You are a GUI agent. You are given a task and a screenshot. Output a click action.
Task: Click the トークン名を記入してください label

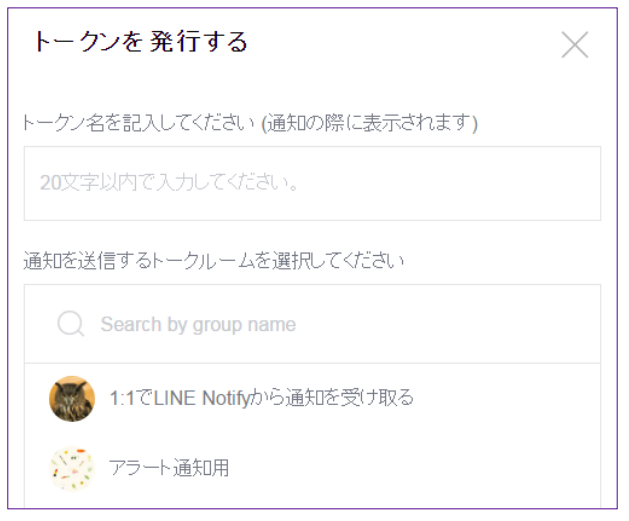(139, 123)
